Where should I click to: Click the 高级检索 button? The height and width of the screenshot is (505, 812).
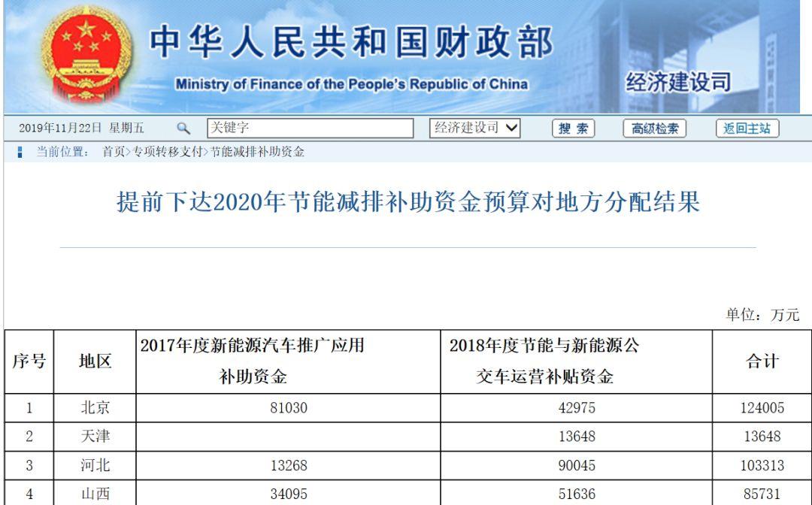click(655, 129)
